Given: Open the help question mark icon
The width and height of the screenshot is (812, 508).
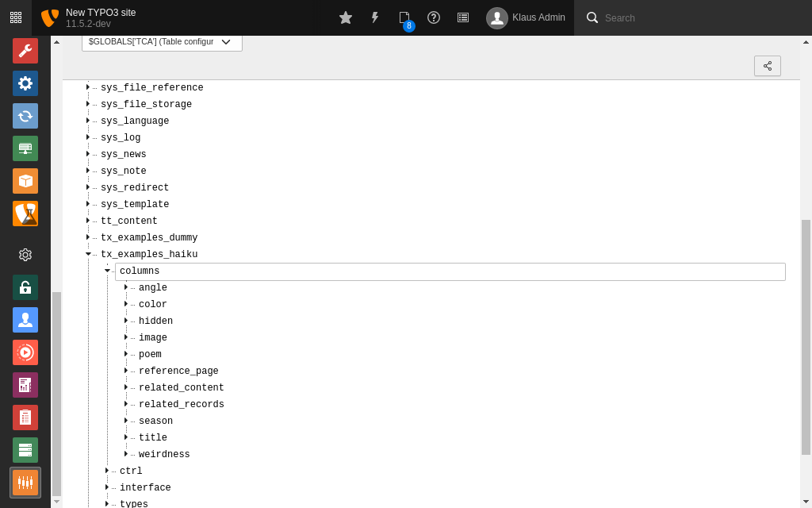Looking at the screenshot, I should 434,17.
